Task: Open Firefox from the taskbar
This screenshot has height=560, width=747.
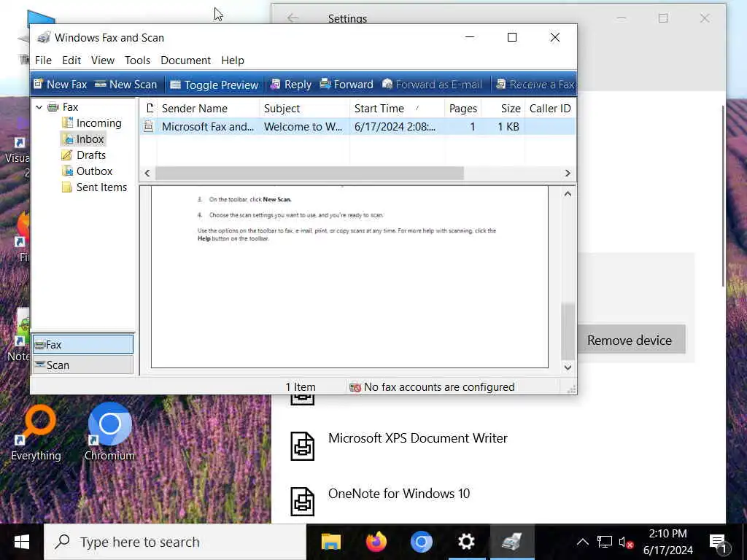Action: (x=376, y=542)
